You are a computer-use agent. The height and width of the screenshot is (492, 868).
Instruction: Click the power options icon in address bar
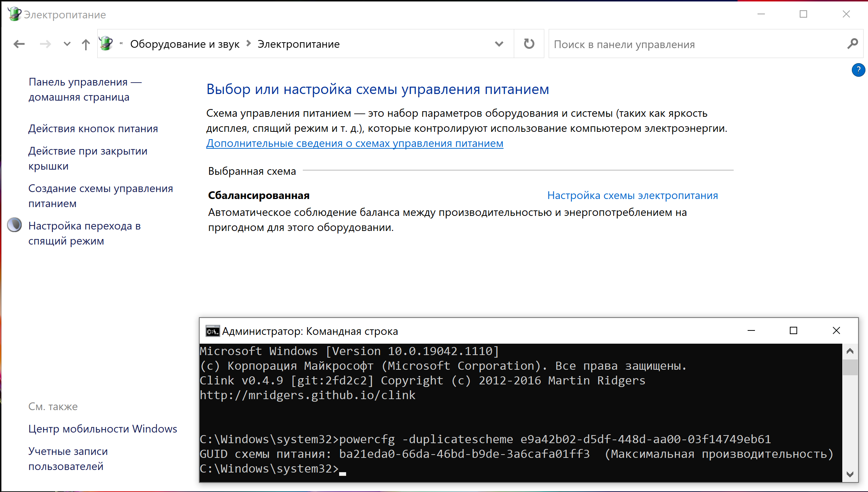106,43
